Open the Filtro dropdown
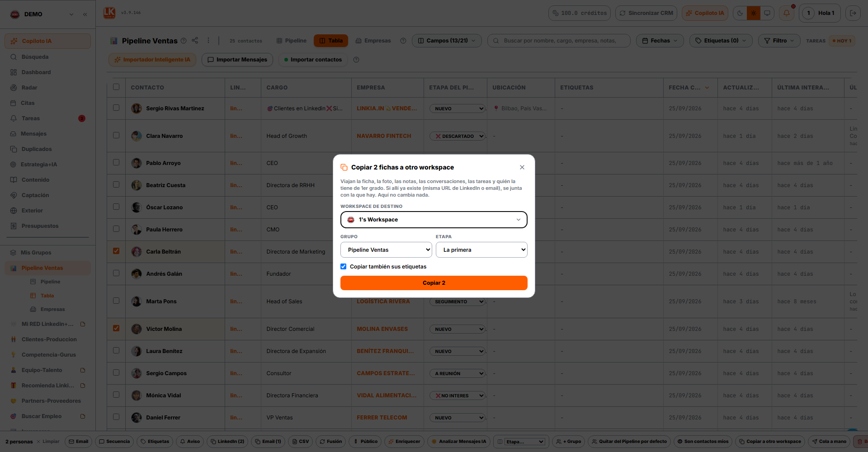Image resolution: width=868 pixels, height=452 pixels. 779,41
